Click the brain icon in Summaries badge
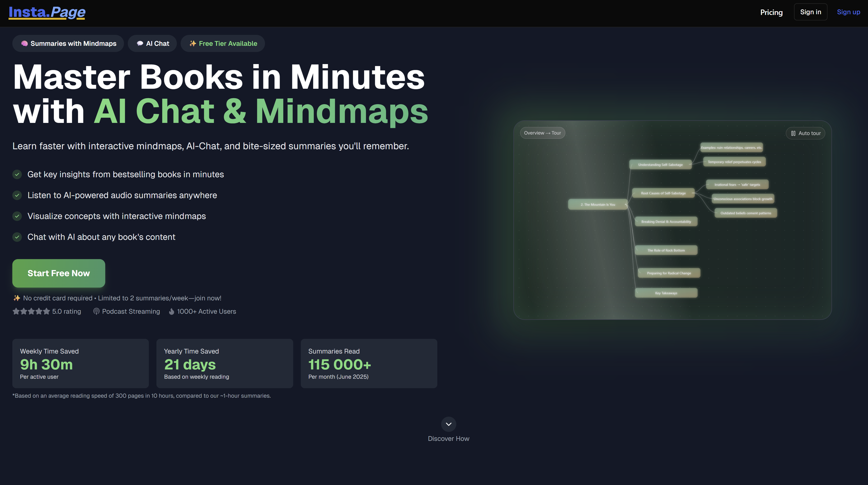 click(24, 43)
